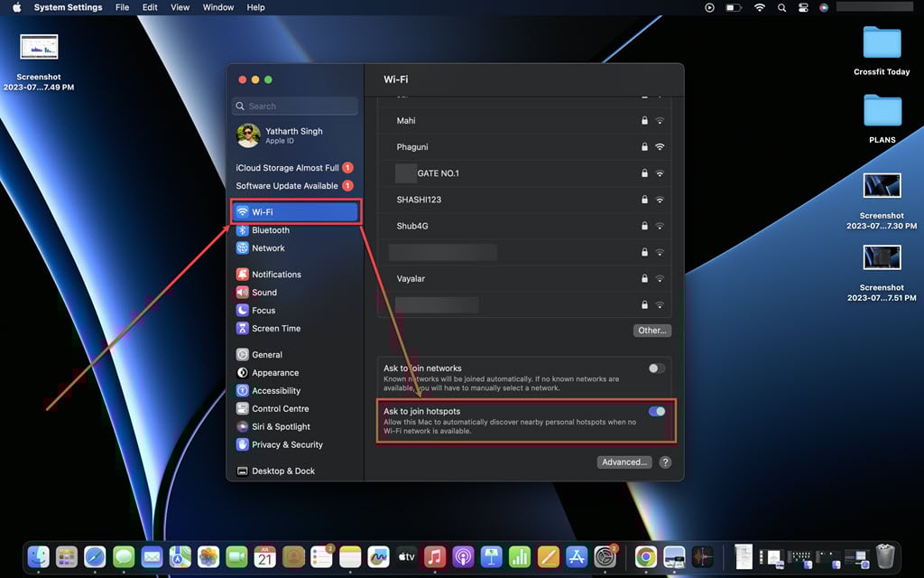Open Podcasts from the Dock

click(x=463, y=556)
